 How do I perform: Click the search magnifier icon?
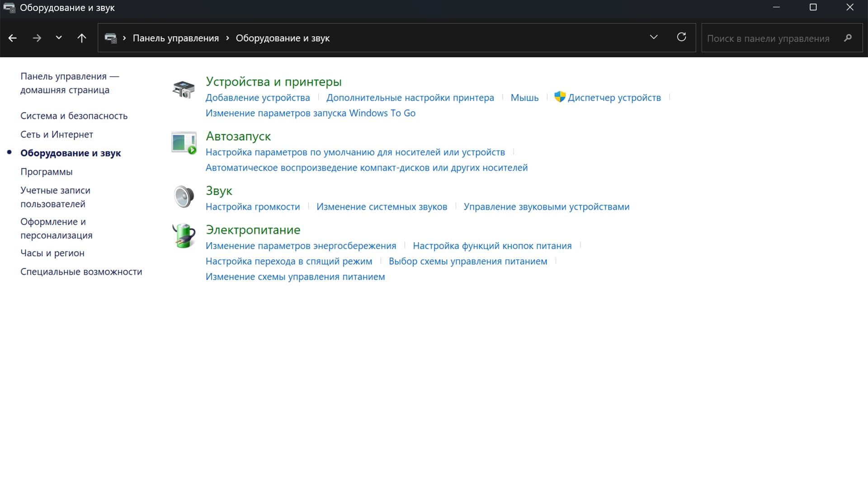pyautogui.click(x=848, y=38)
